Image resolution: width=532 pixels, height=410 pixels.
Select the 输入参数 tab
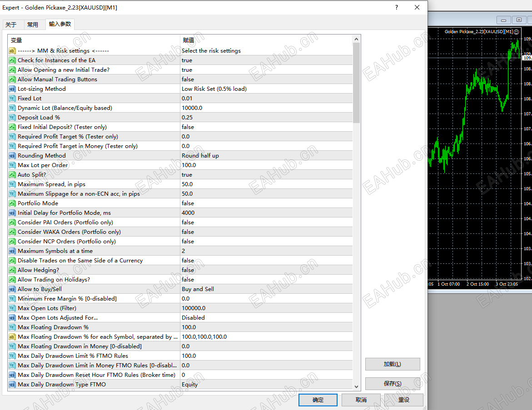coord(60,24)
